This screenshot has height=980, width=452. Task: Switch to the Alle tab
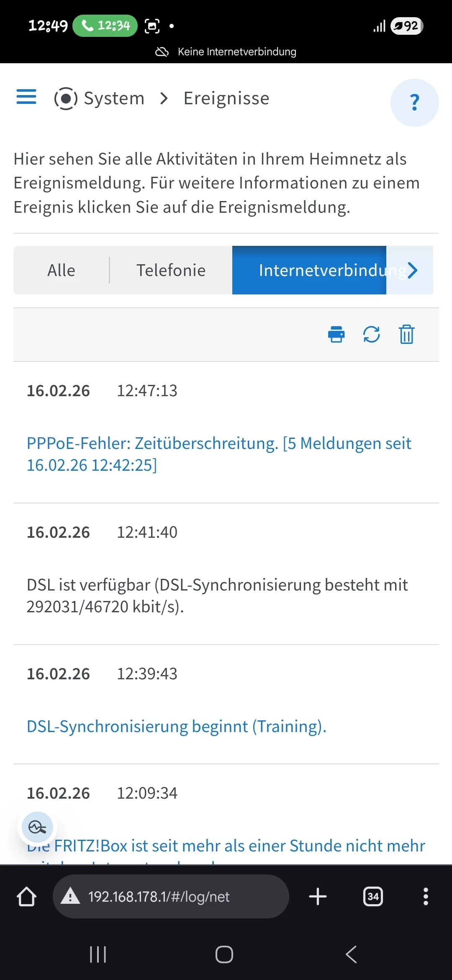coord(61,270)
